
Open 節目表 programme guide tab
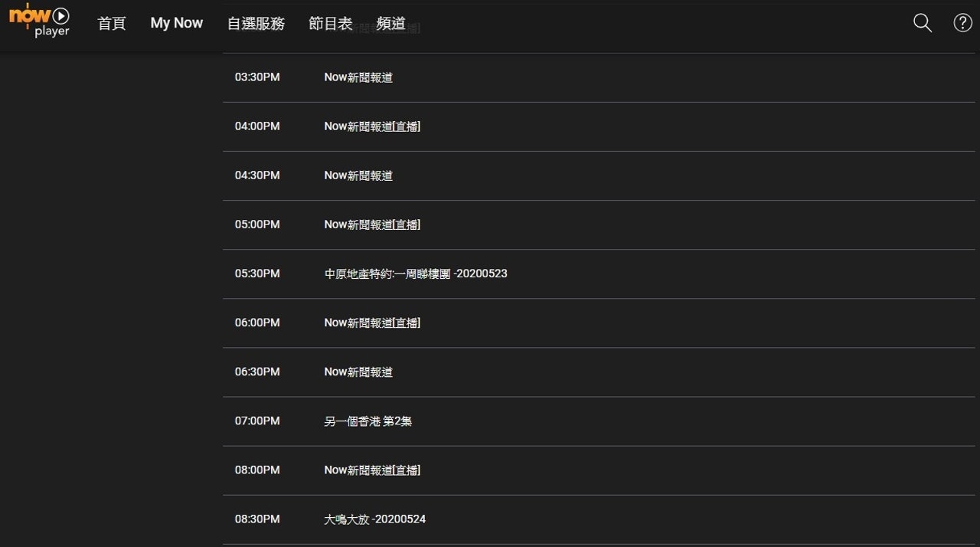click(331, 23)
